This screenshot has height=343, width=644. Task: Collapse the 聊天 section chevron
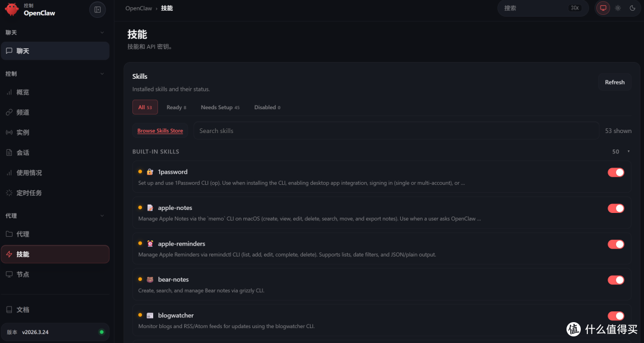click(x=102, y=32)
